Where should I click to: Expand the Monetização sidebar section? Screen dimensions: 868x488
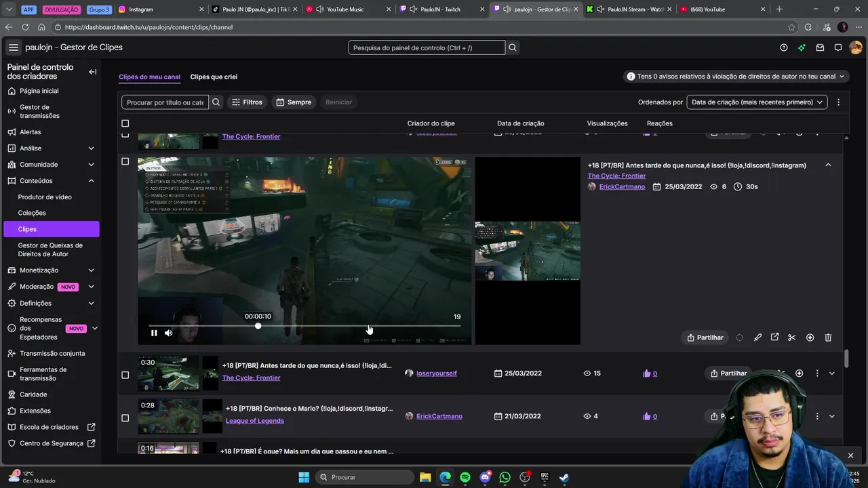91,270
